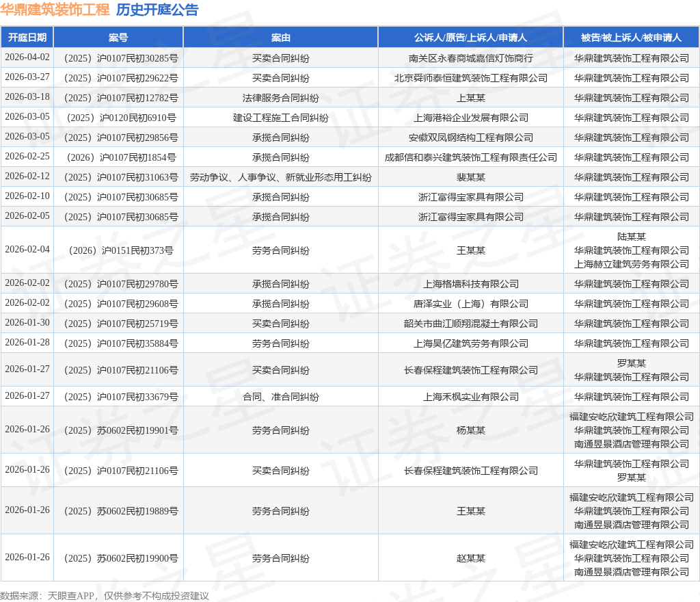This screenshot has width=700, height=602.
Task: Click the date 2026-02-05
Action: [27, 215]
